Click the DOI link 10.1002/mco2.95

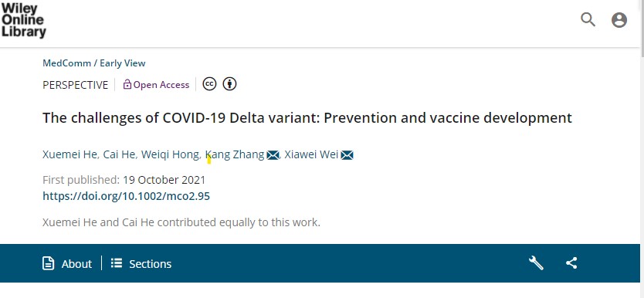pyautogui.click(x=126, y=196)
